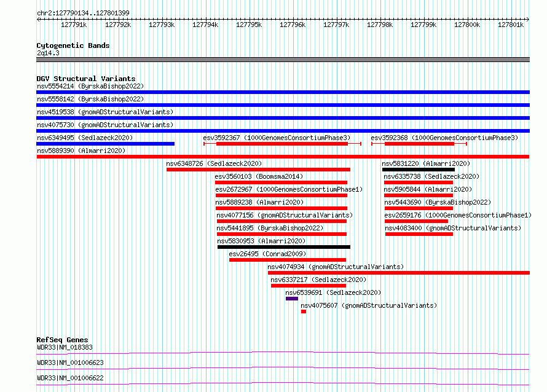547x392 pixels.
Task: Click the 127798k ruler label
Action: [x=380, y=25]
